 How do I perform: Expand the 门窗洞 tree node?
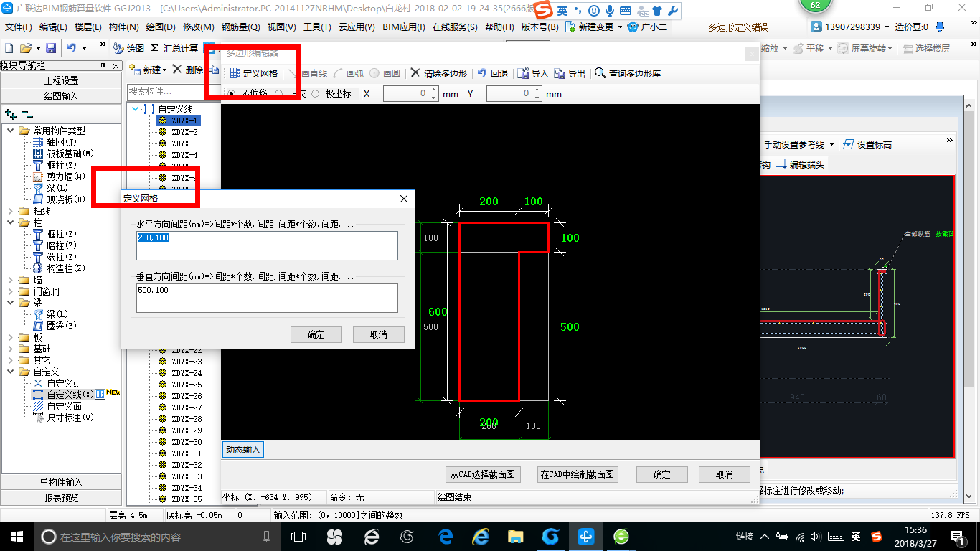11,291
